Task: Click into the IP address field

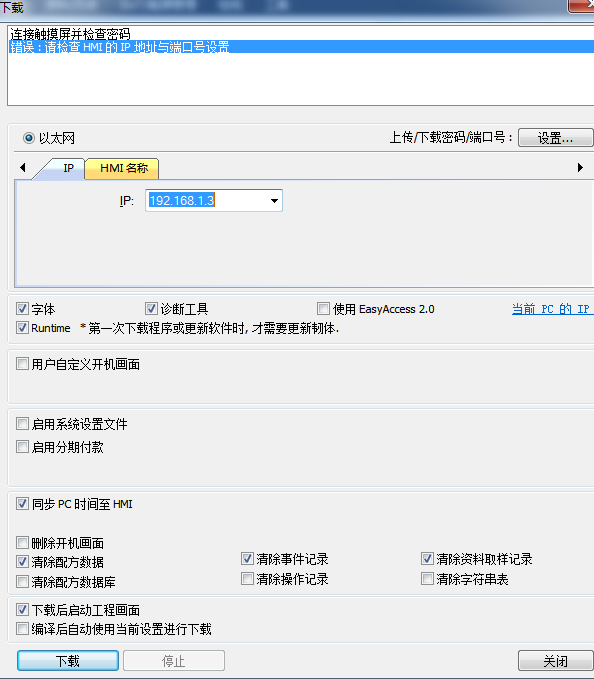Action: coord(207,200)
